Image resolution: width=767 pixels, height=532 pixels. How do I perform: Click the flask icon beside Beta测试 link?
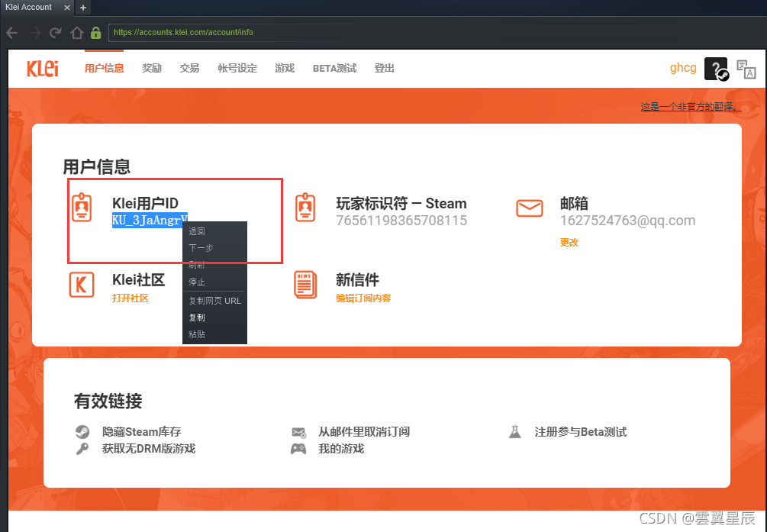click(514, 432)
